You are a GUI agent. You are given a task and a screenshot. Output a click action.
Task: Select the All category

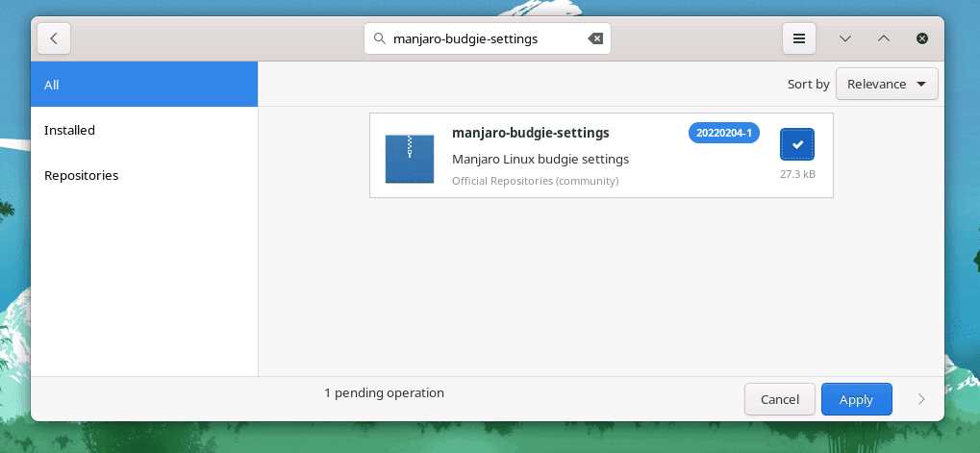tap(143, 85)
